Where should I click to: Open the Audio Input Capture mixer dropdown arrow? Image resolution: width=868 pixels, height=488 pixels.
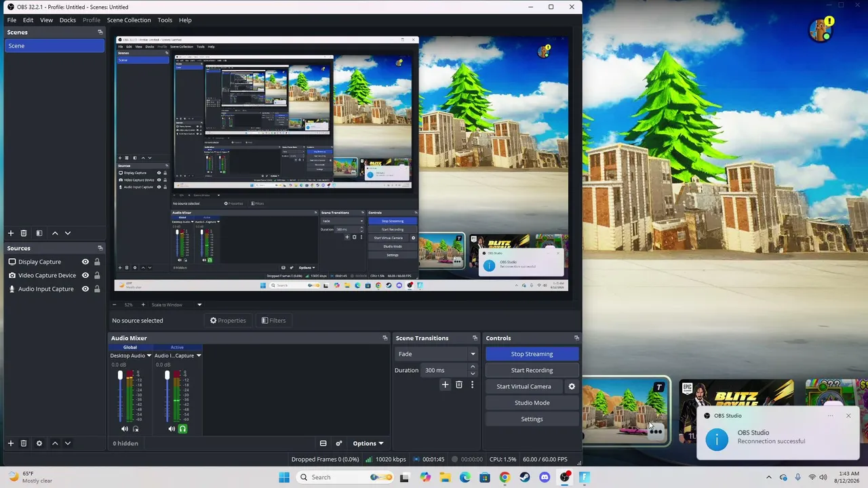(x=198, y=355)
